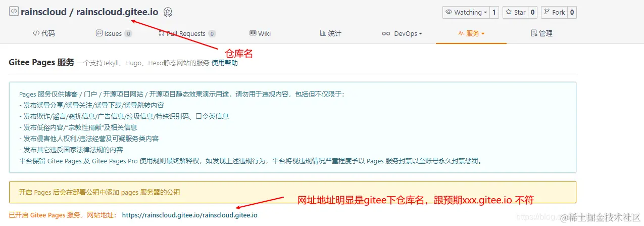Click the badge icon after repository name

click(168, 12)
